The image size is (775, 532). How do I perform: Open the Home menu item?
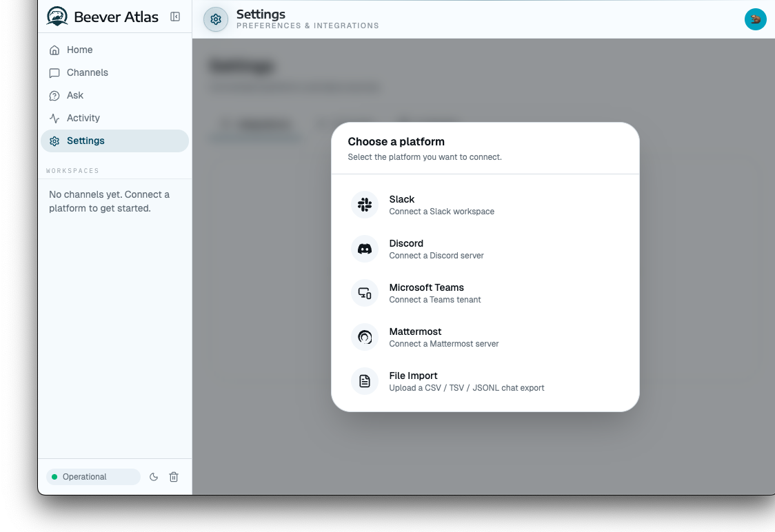click(x=114, y=50)
